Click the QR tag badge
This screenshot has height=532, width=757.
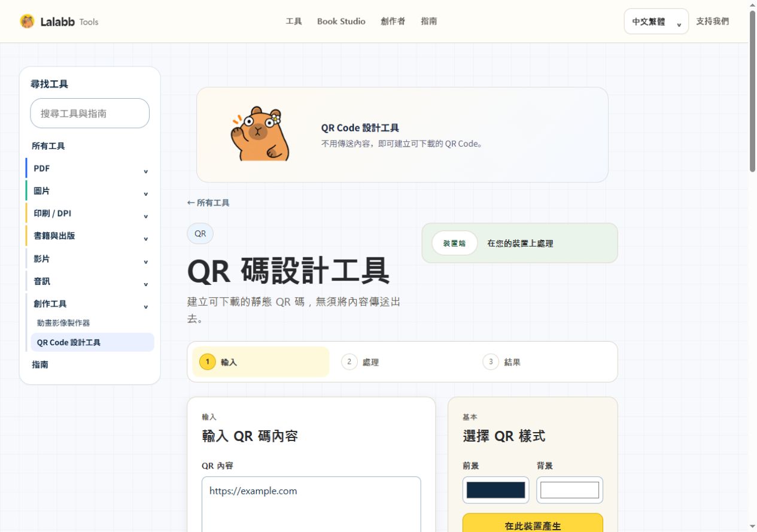pyautogui.click(x=200, y=233)
